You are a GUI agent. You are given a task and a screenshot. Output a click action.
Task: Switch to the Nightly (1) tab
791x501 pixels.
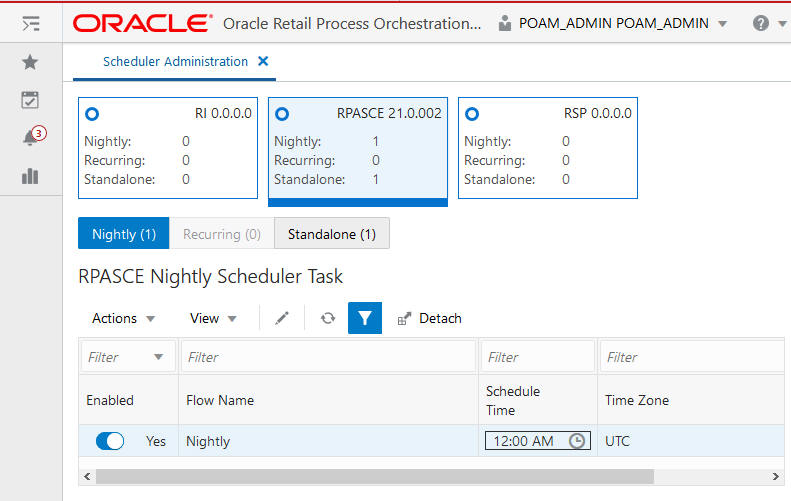point(124,234)
